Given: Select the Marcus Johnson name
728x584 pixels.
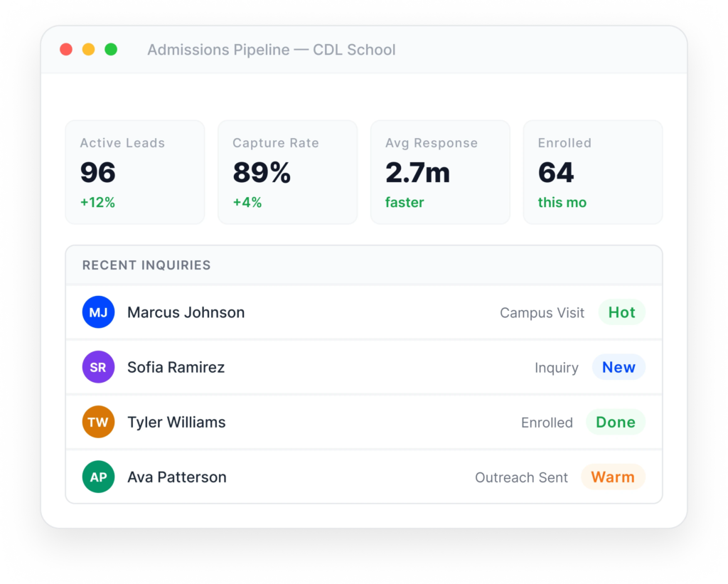Looking at the screenshot, I should click(186, 312).
